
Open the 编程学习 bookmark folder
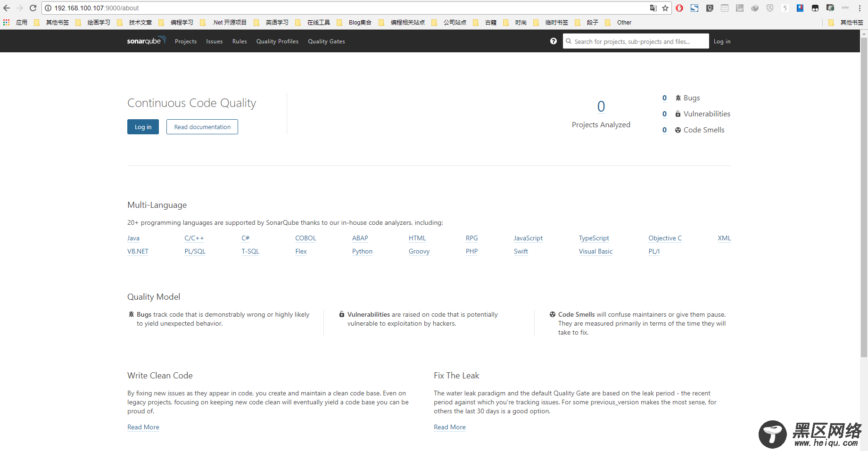tap(177, 22)
